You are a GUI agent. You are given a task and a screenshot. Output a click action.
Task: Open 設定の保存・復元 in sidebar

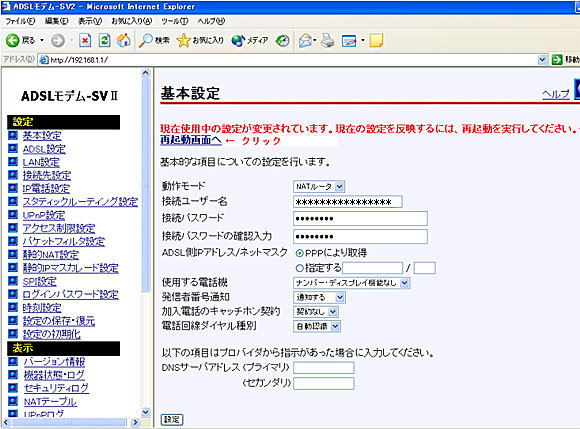[59, 321]
